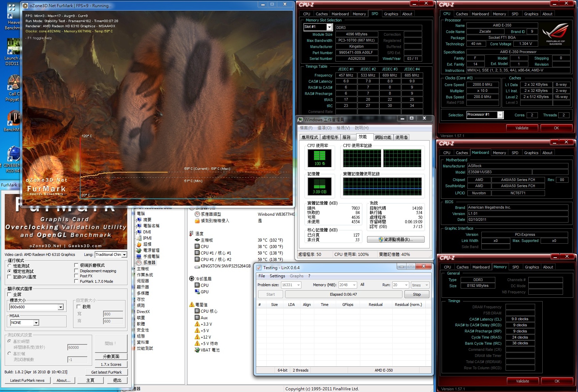Select the 手提電腦 laptop icon in the tree

(x=139, y=257)
